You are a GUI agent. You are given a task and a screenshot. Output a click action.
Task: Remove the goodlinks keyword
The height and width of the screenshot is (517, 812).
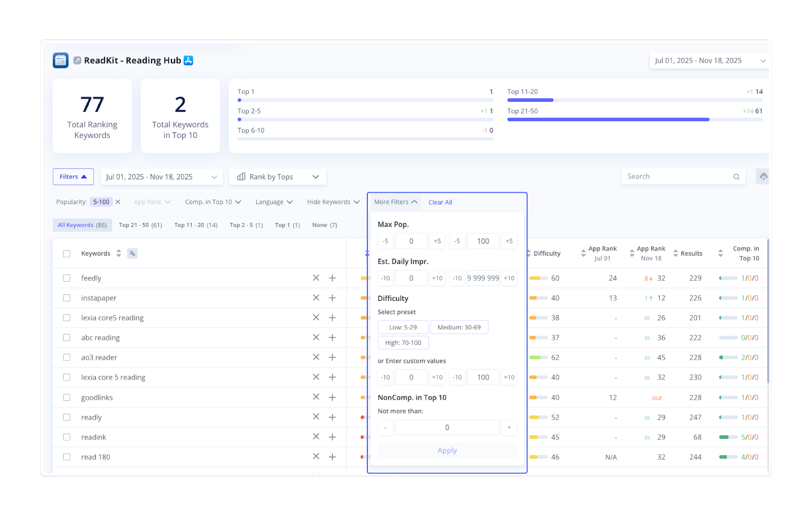click(316, 397)
